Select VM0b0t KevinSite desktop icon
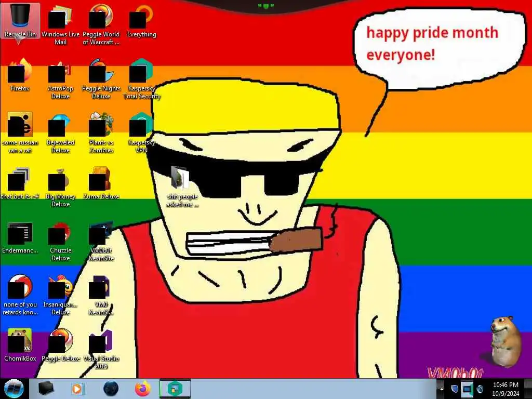The height and width of the screenshot is (399, 532). pos(101,242)
